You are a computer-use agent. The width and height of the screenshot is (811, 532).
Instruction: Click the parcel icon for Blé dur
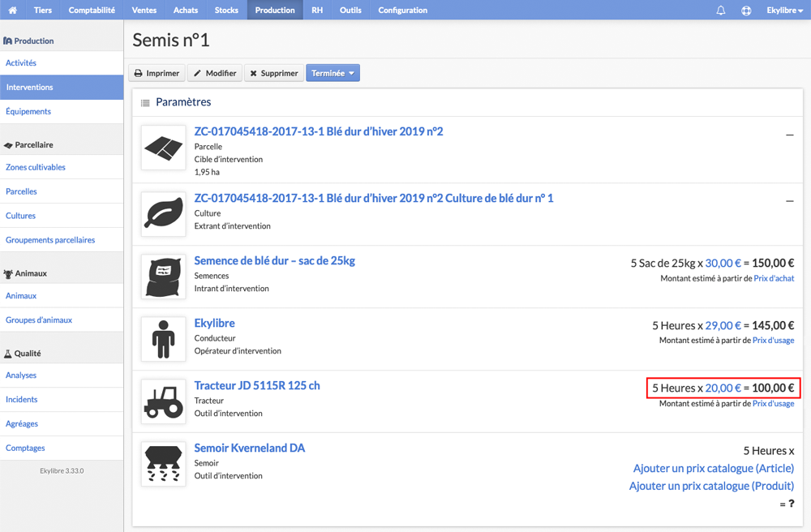[164, 148]
